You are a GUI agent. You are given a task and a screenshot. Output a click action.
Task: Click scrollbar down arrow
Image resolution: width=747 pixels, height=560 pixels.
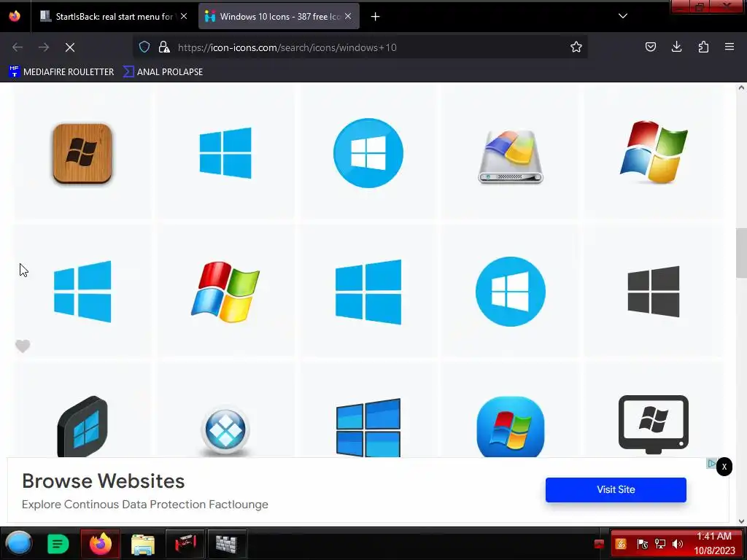pos(741,521)
